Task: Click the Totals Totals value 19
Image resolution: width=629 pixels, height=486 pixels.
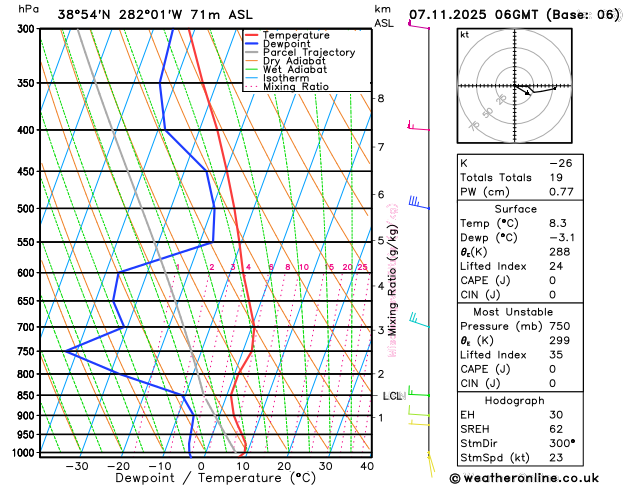Action: click(556, 177)
